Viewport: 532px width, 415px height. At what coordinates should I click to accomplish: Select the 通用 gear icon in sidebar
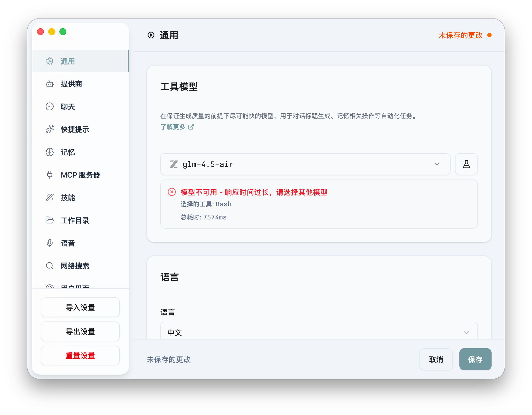click(49, 61)
